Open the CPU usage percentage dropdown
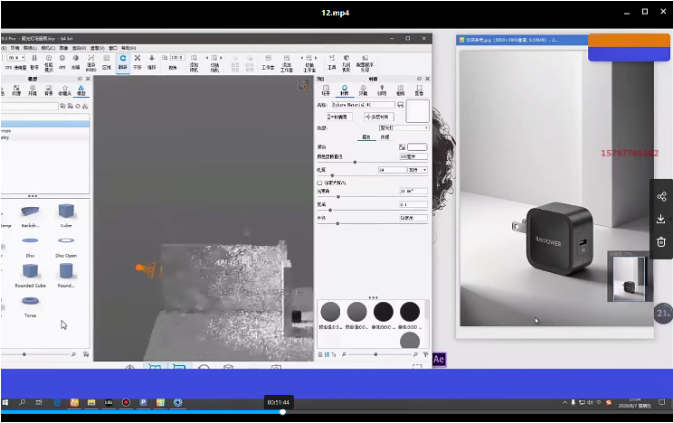Image resolution: width=673 pixels, height=423 pixels. tap(17, 57)
